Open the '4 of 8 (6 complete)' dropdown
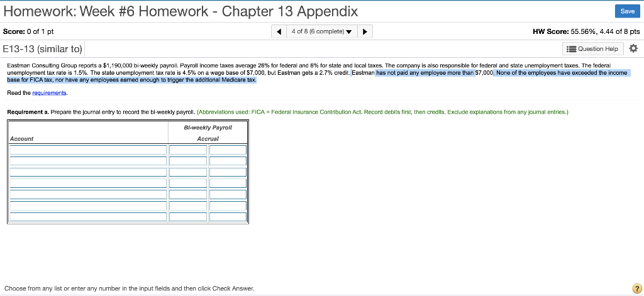The image size is (644, 296). 322,31
